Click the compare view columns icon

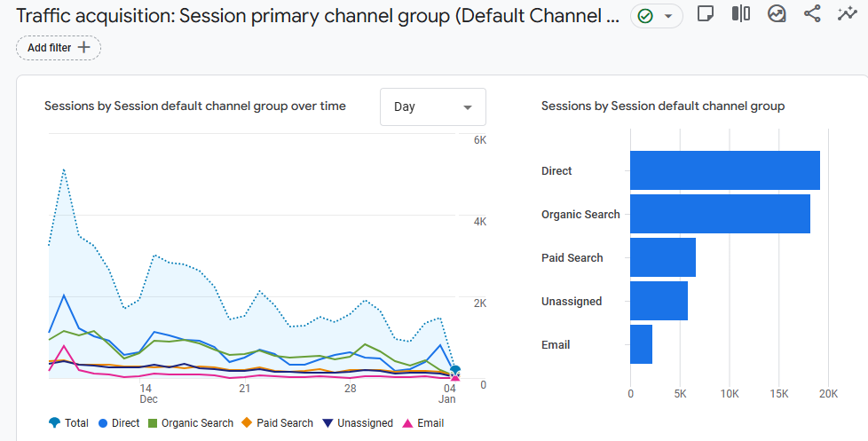pos(741,14)
